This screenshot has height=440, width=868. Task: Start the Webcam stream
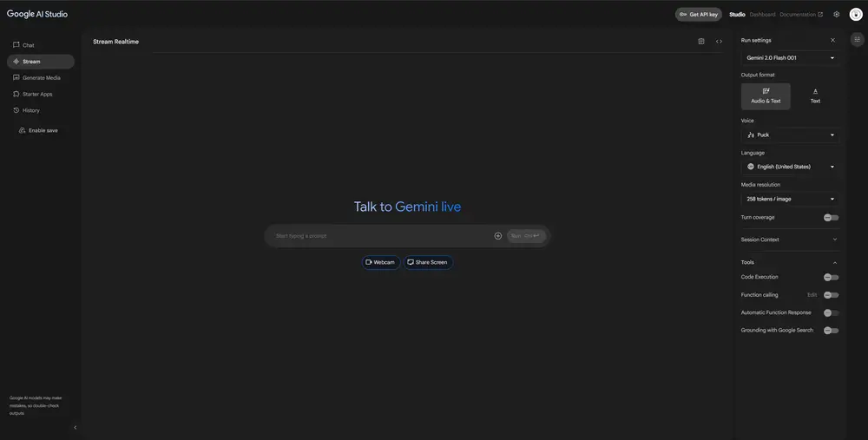click(x=381, y=262)
